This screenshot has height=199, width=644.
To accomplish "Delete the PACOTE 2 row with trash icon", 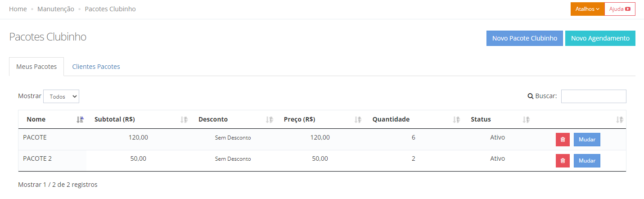I will click(x=563, y=161).
